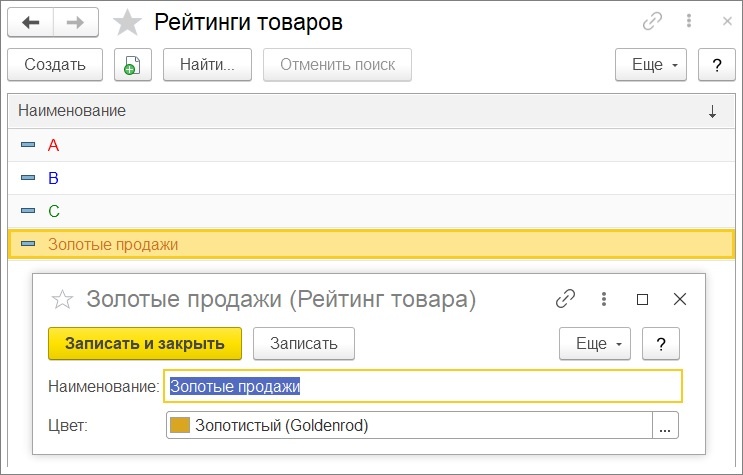Click the Goldenrod color swatch
Image resolution: width=743 pixels, height=475 pixels.
pyautogui.click(x=180, y=425)
